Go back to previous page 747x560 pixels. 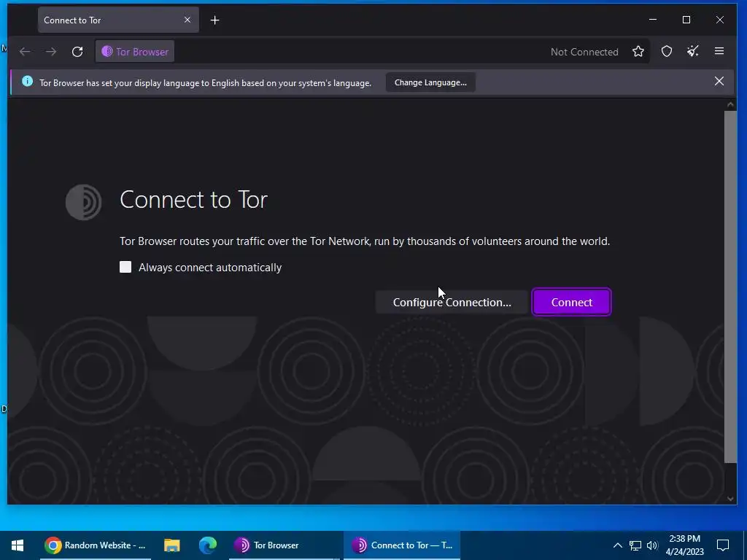tap(25, 52)
